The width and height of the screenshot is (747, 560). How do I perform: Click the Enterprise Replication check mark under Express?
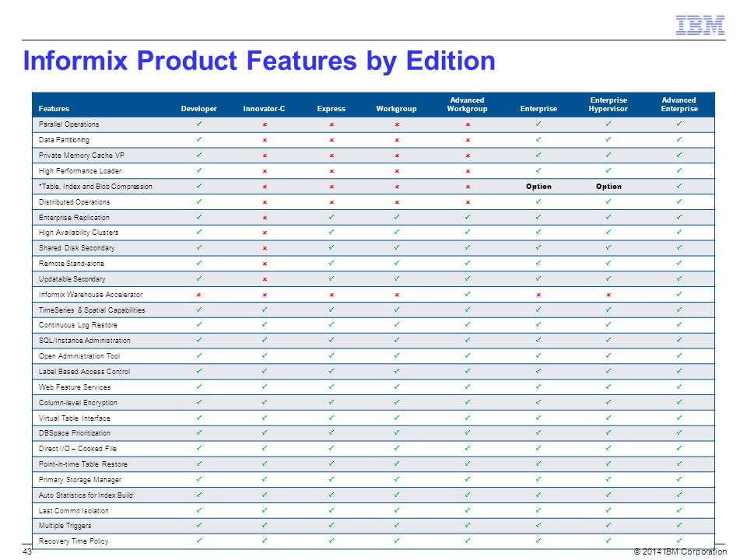pyautogui.click(x=331, y=217)
